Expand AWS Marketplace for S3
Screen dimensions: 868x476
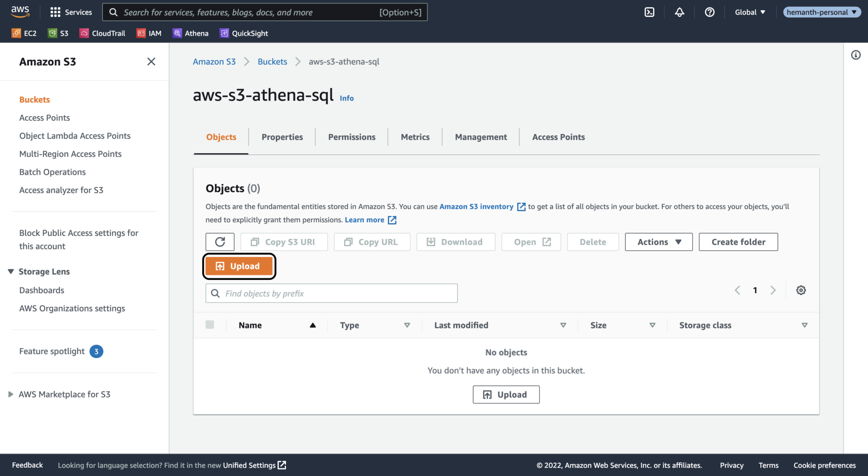coord(11,394)
